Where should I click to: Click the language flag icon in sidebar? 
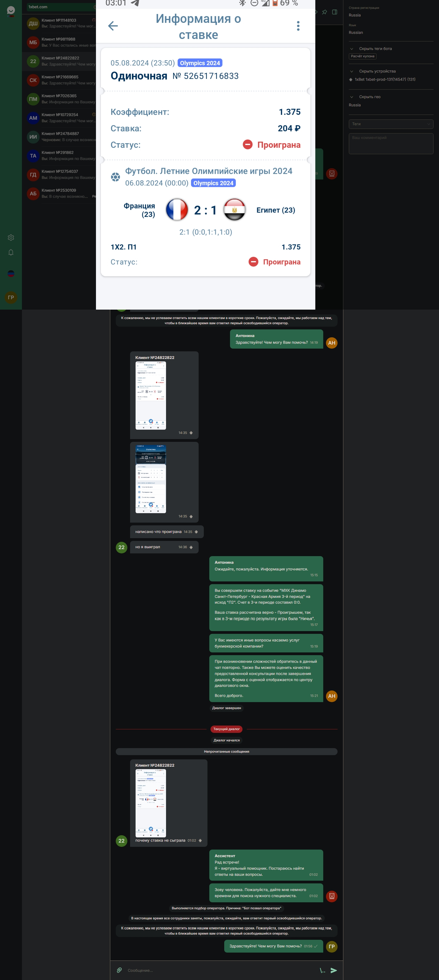click(11, 274)
